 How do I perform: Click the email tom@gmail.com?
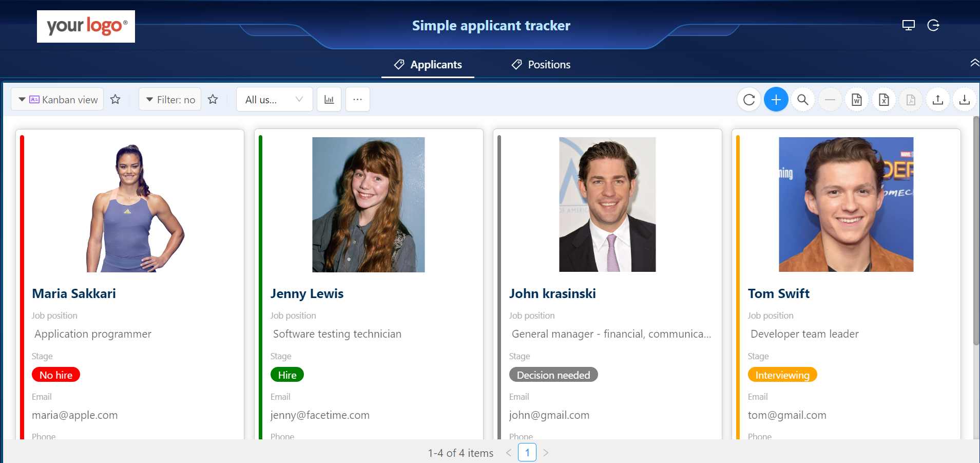click(787, 415)
